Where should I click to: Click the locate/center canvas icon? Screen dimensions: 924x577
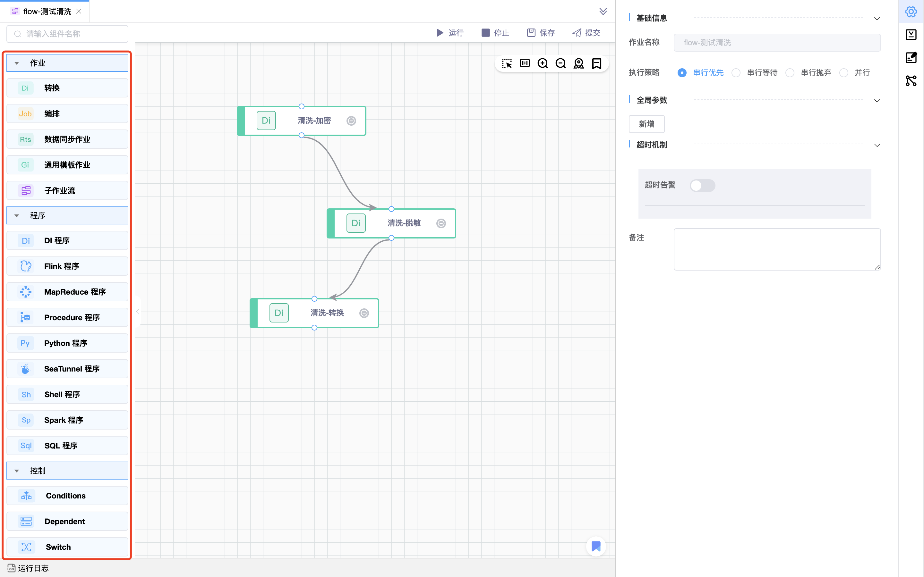[578, 63]
